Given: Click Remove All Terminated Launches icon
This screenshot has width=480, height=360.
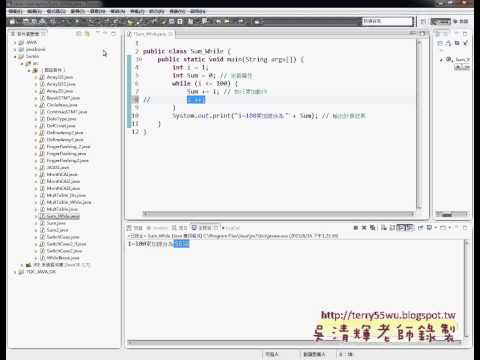Looking at the screenshot, I should click(x=373, y=228).
